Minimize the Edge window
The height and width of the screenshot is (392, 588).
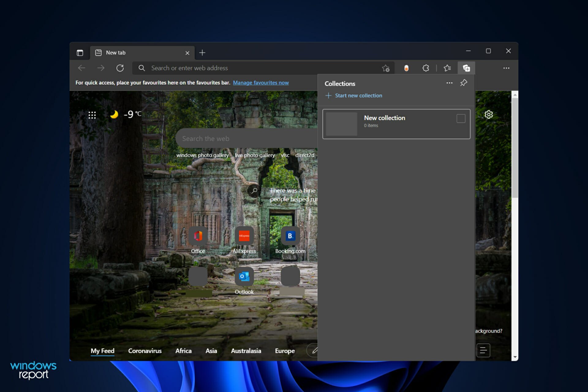(x=468, y=51)
